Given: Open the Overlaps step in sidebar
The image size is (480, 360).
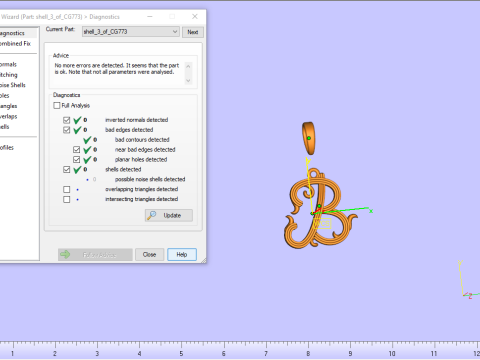Looking at the screenshot, I should [x=9, y=116].
